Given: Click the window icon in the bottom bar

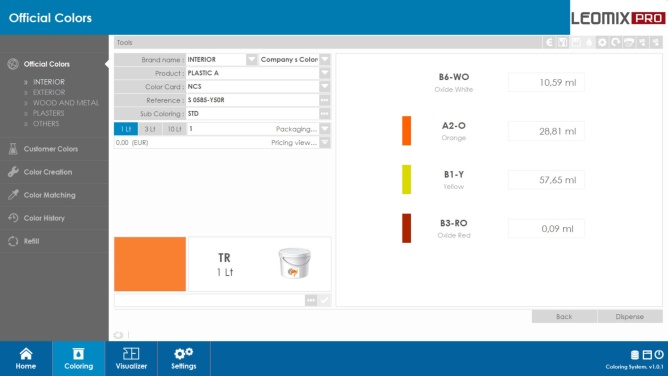Looking at the screenshot, I should tap(647, 354).
